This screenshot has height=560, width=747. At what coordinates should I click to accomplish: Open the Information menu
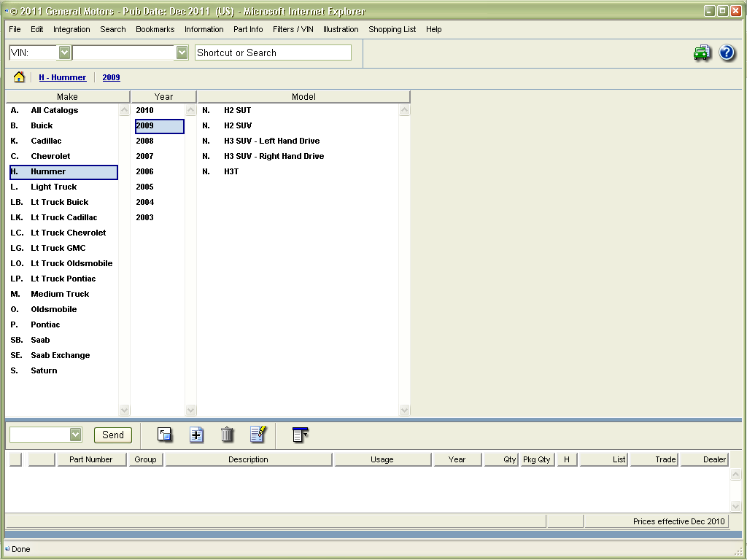tap(204, 29)
